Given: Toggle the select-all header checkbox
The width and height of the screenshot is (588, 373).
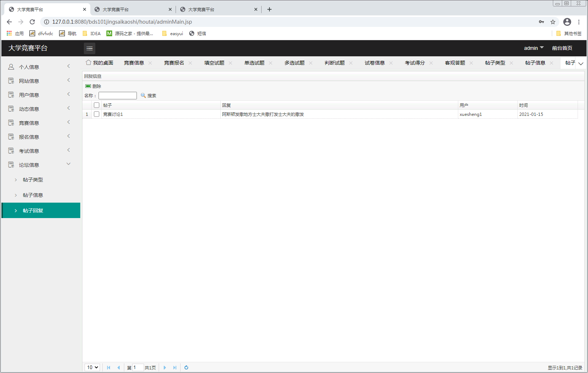Looking at the screenshot, I should [x=96, y=105].
